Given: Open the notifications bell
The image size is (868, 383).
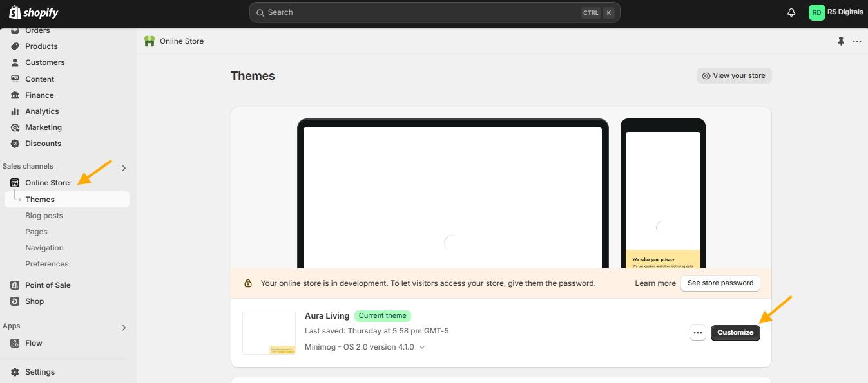Looking at the screenshot, I should 791,12.
